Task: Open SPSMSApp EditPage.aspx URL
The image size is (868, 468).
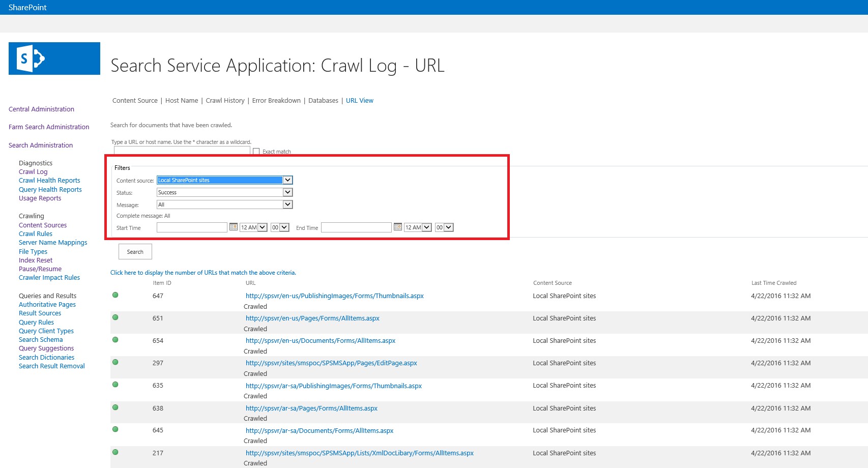Action: (331, 363)
